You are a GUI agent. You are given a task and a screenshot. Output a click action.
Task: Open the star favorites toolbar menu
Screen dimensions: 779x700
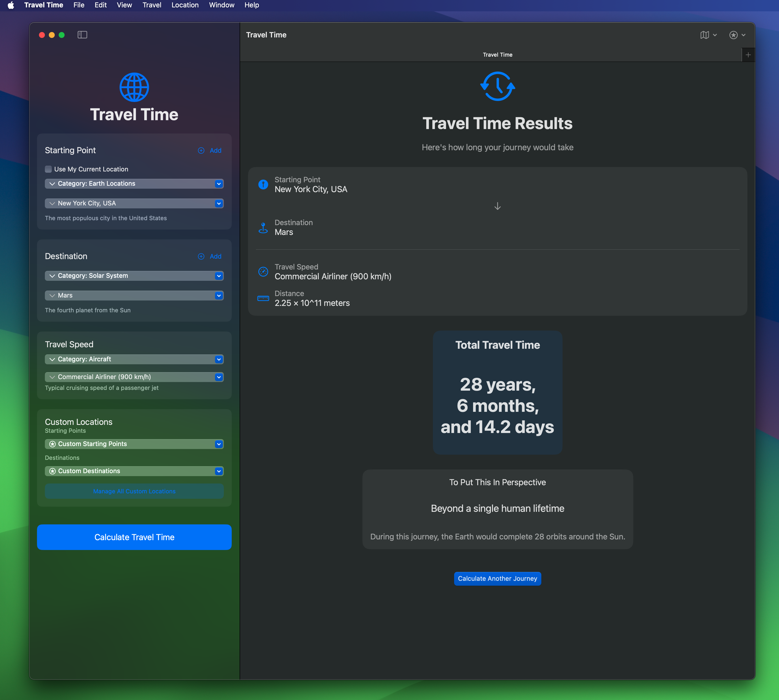737,35
